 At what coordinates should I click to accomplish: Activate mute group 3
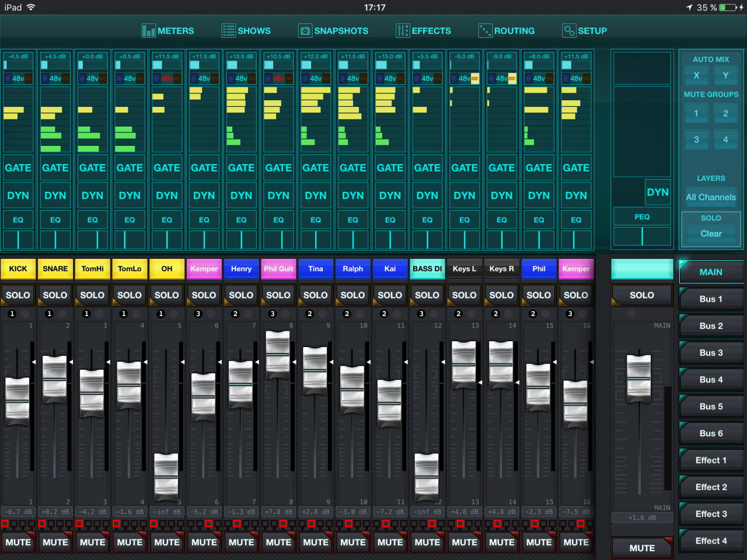[696, 139]
